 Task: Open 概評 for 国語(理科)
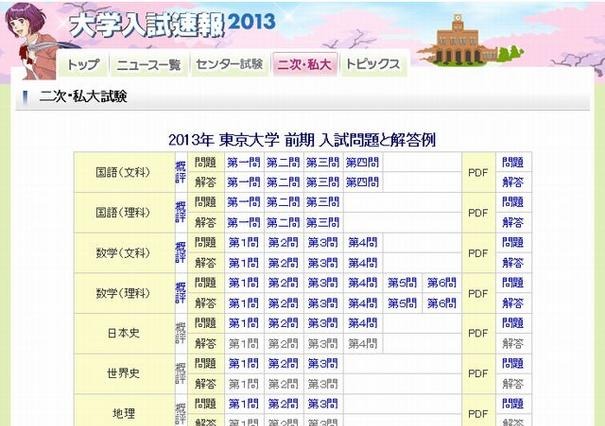(x=180, y=212)
